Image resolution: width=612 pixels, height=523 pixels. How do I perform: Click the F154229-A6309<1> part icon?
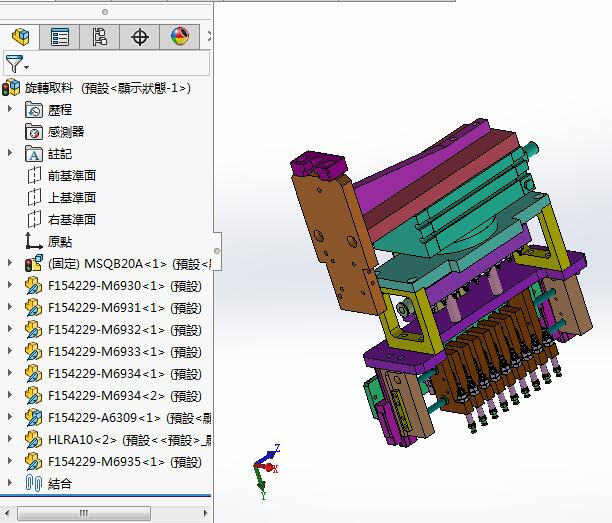click(34, 417)
